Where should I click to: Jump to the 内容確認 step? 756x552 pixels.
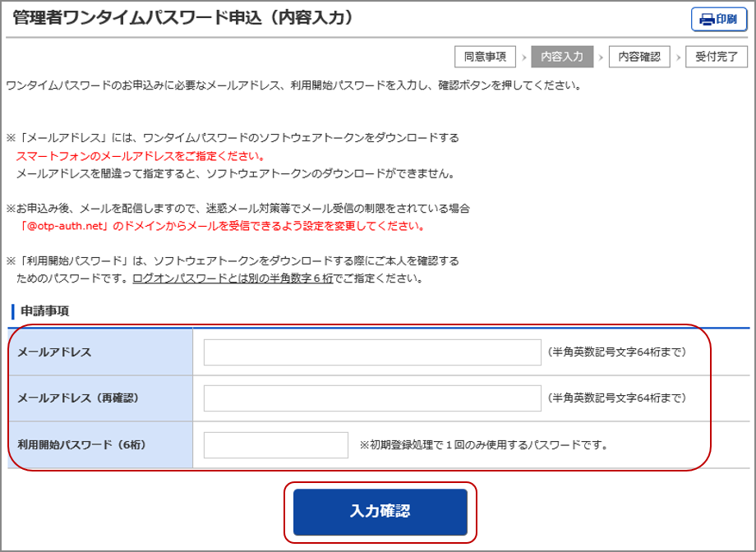(x=639, y=57)
